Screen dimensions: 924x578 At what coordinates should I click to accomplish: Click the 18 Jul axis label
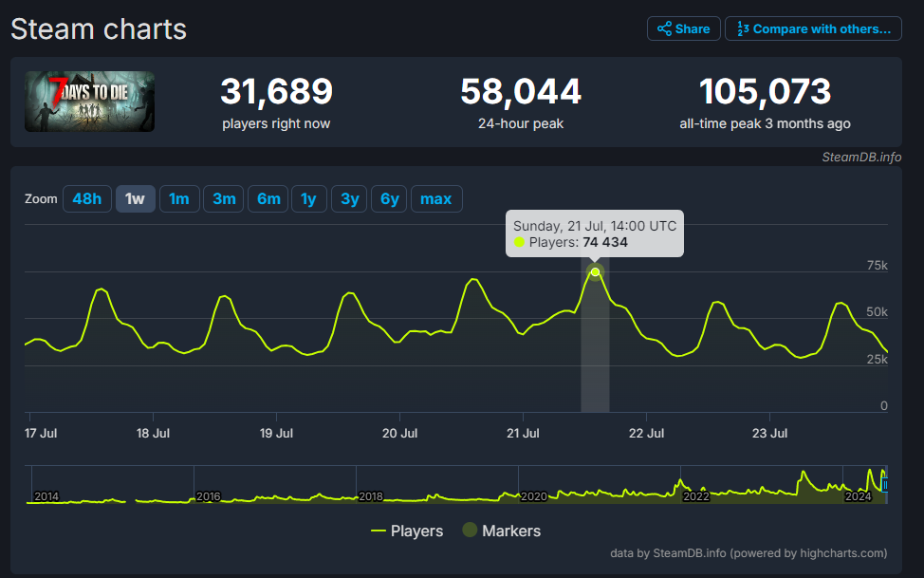pyautogui.click(x=154, y=433)
